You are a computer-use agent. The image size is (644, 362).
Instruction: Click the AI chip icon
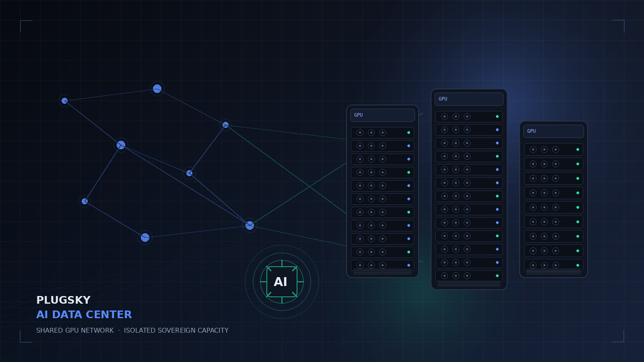point(282,282)
